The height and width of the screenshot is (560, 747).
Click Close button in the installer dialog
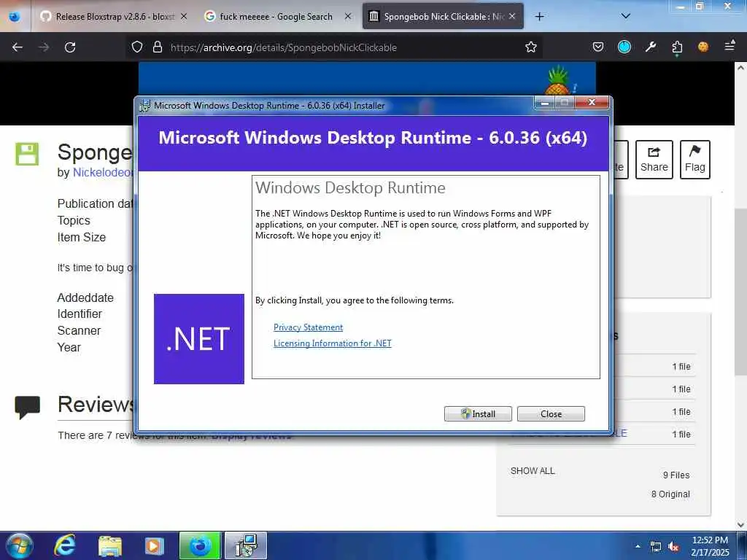coord(551,414)
